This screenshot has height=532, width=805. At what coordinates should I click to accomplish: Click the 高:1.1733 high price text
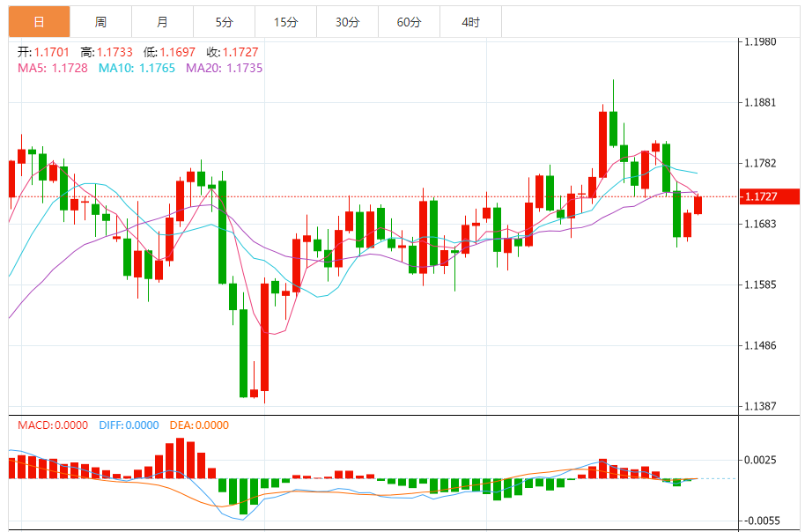pyautogui.click(x=107, y=52)
